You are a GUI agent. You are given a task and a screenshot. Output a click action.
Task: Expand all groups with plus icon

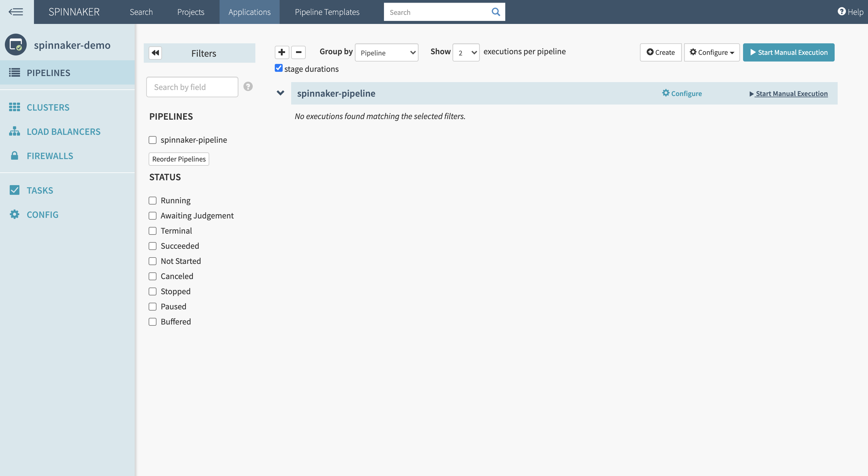(x=282, y=52)
